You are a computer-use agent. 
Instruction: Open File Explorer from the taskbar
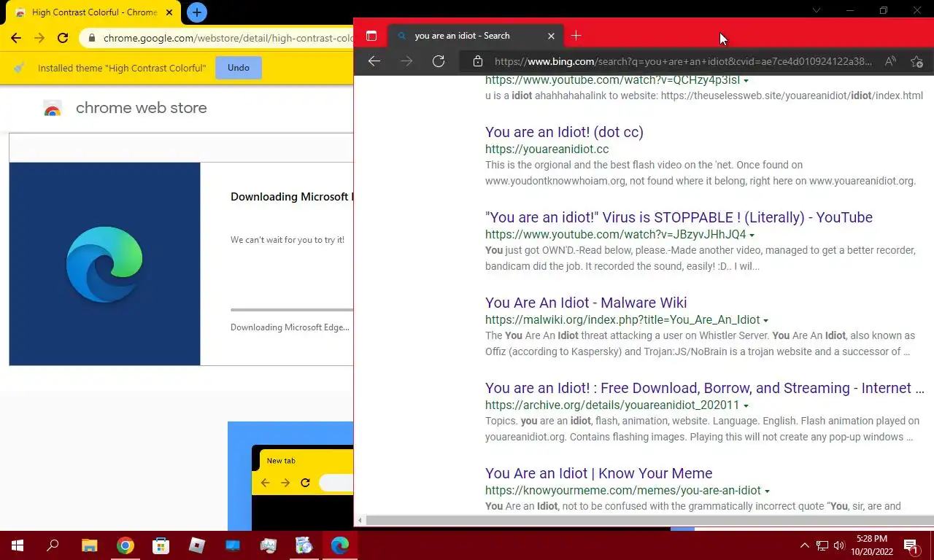pos(89,545)
